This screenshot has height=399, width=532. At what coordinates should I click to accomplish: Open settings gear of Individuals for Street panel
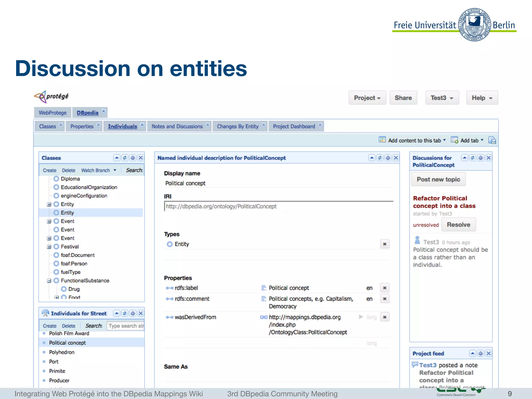point(133,313)
